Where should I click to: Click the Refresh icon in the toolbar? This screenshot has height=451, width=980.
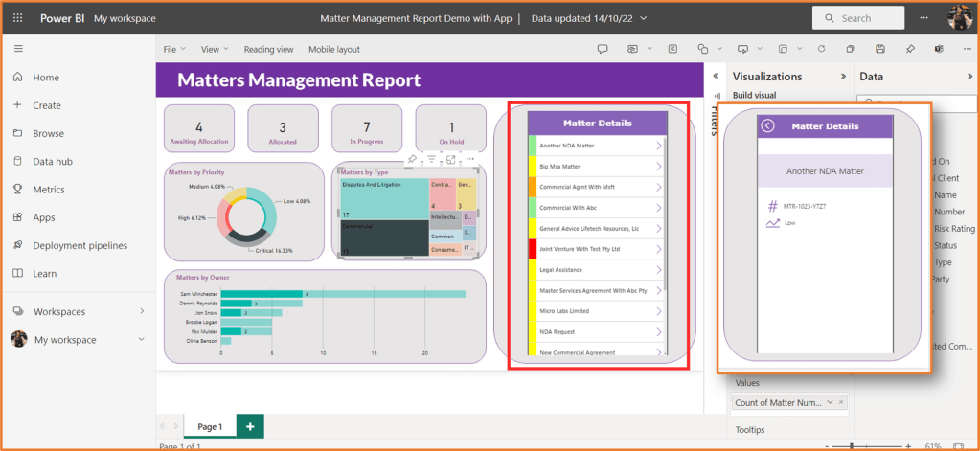(x=821, y=49)
